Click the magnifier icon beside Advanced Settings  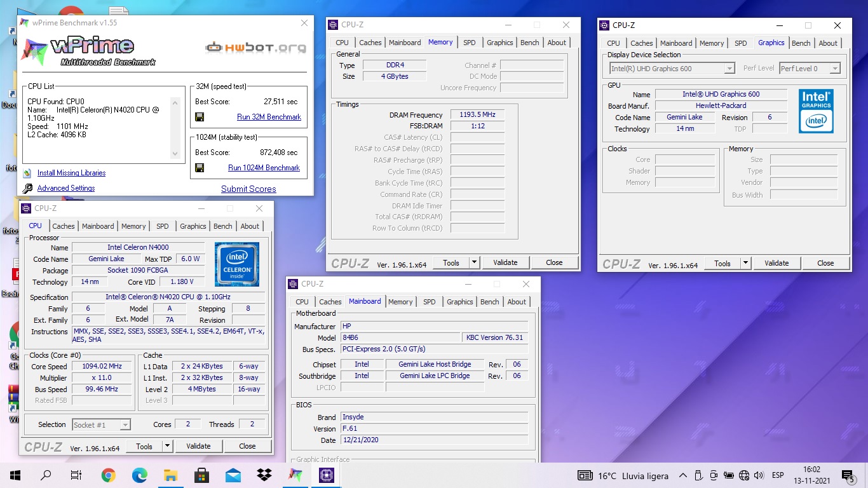tap(27, 188)
